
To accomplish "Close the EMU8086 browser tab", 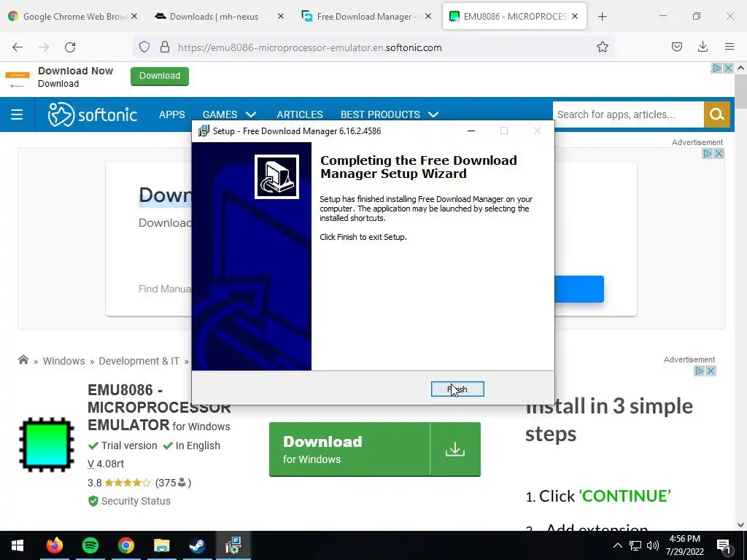I will (x=575, y=16).
